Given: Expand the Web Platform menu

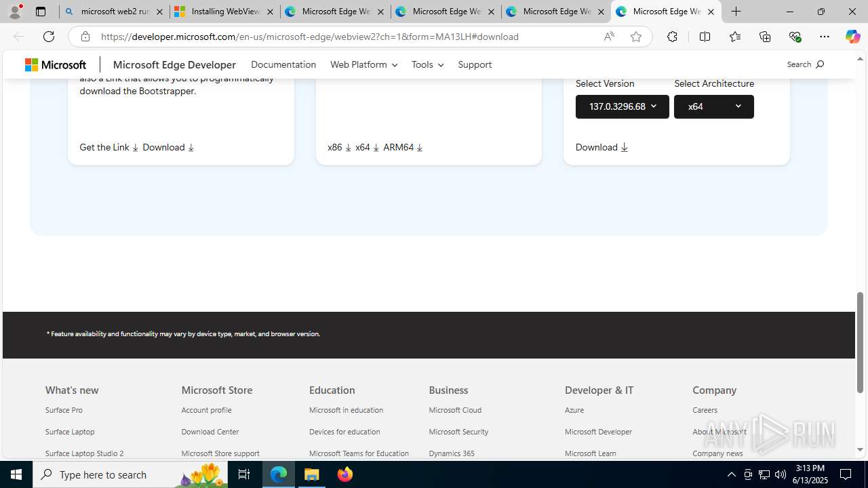Looking at the screenshot, I should click(x=363, y=64).
